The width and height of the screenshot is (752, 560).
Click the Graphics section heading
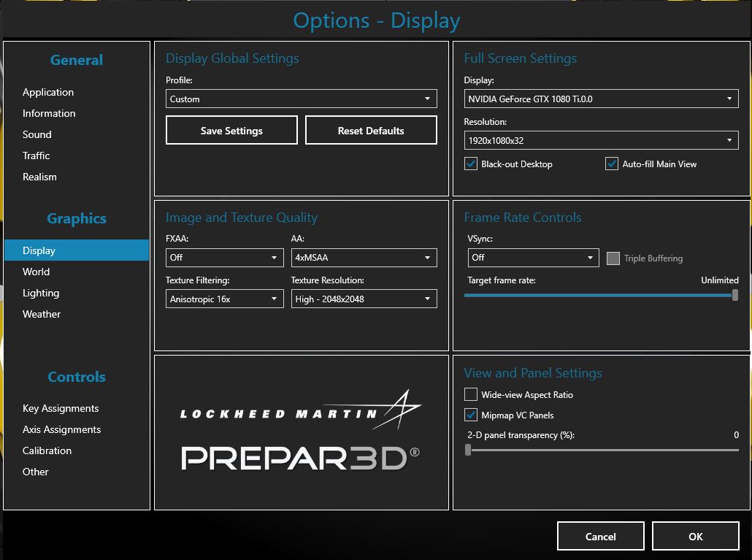pos(77,218)
